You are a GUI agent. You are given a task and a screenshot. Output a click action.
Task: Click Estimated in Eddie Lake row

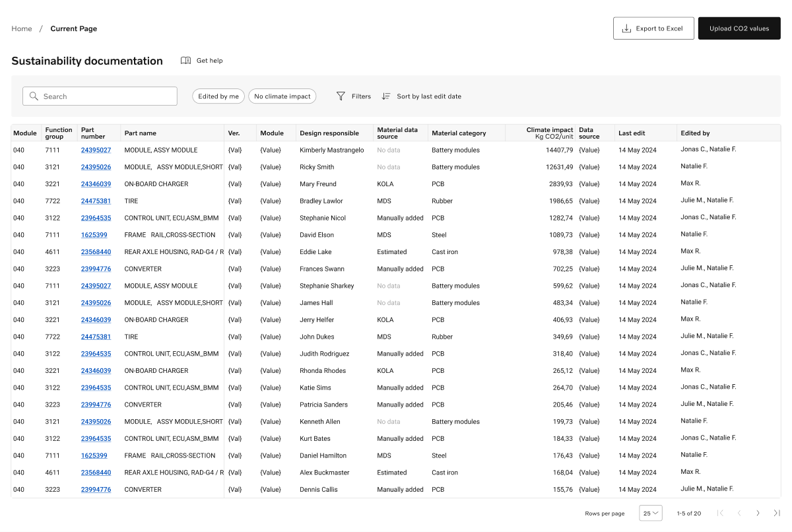pyautogui.click(x=392, y=251)
